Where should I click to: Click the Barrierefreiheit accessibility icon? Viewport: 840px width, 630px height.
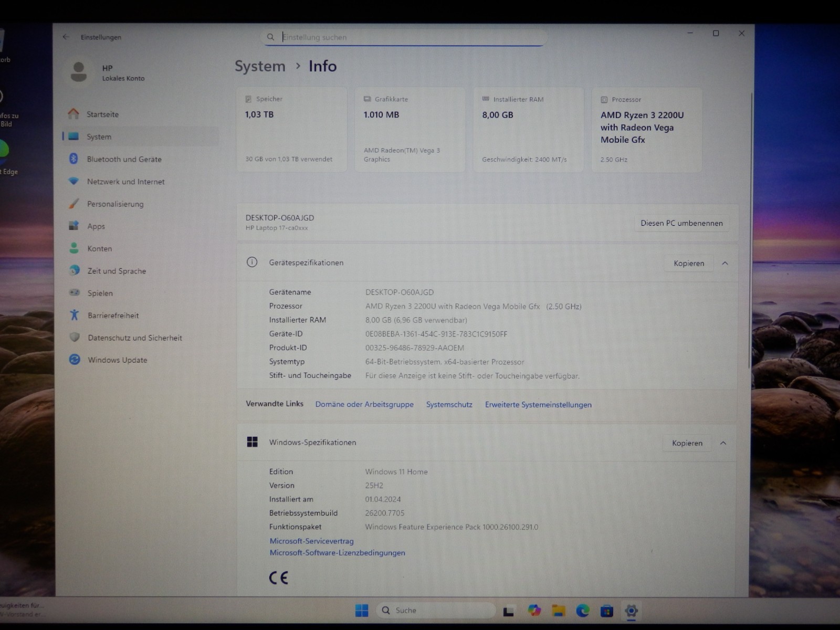[75, 315]
